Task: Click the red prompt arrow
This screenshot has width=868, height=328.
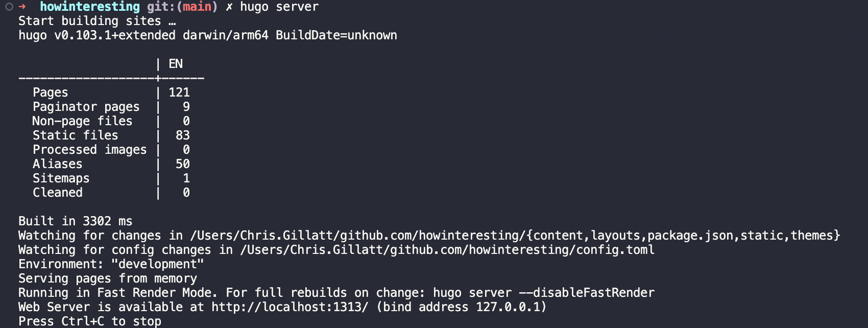Action: [x=22, y=7]
